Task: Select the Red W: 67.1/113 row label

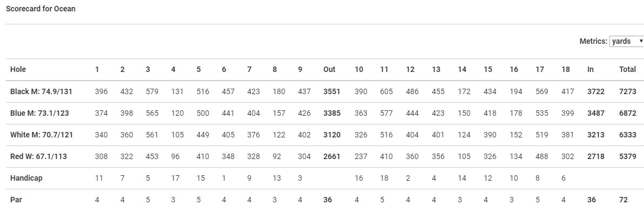Action: (39, 156)
